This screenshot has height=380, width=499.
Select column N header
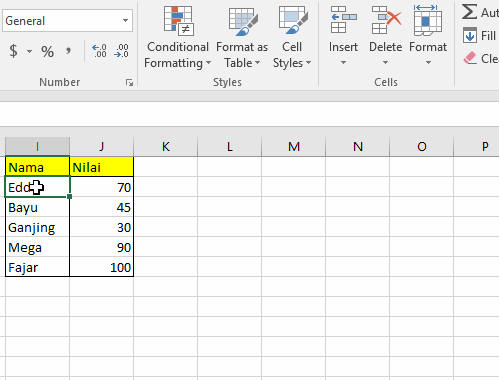click(358, 147)
